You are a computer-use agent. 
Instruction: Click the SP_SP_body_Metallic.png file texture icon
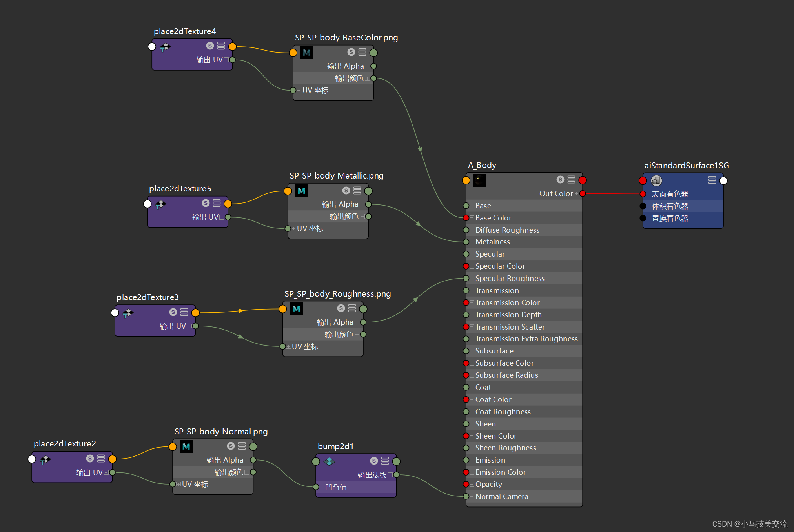301,191
